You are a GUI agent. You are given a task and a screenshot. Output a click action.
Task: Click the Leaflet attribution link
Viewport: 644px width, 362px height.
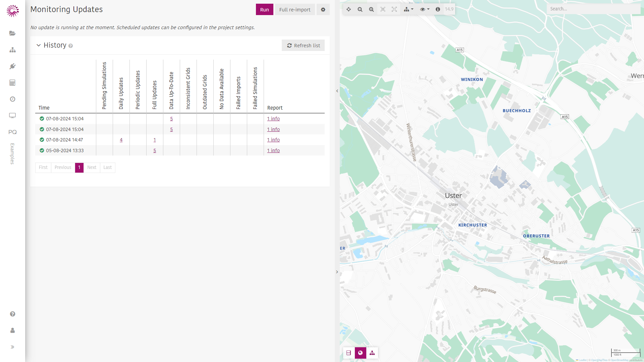pyautogui.click(x=583, y=360)
